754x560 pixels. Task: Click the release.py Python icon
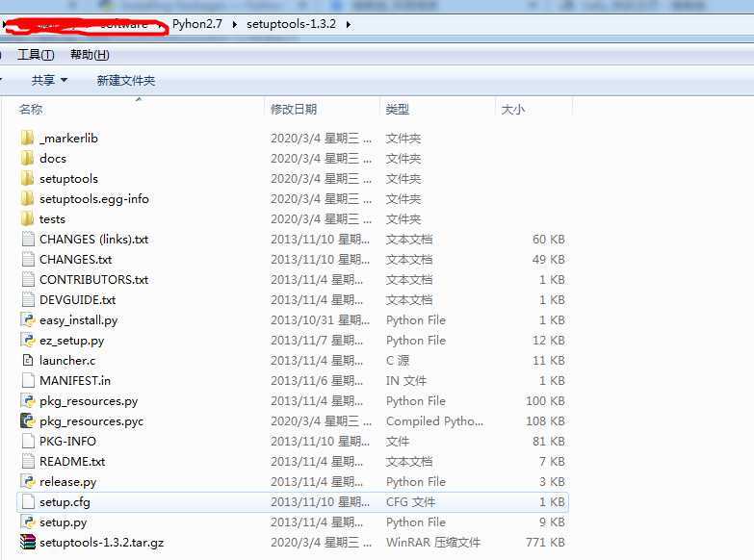click(28, 482)
